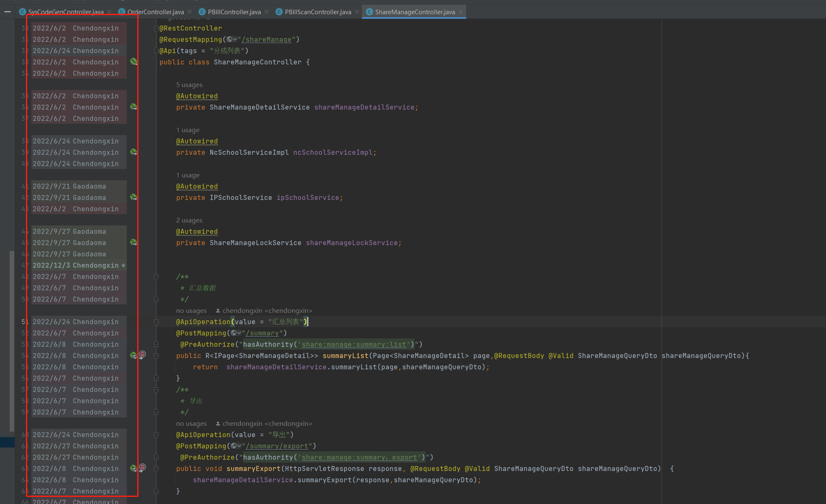Click related method 'm' gutter icon at summaryList
The width and height of the screenshot is (826, 504).
click(142, 355)
